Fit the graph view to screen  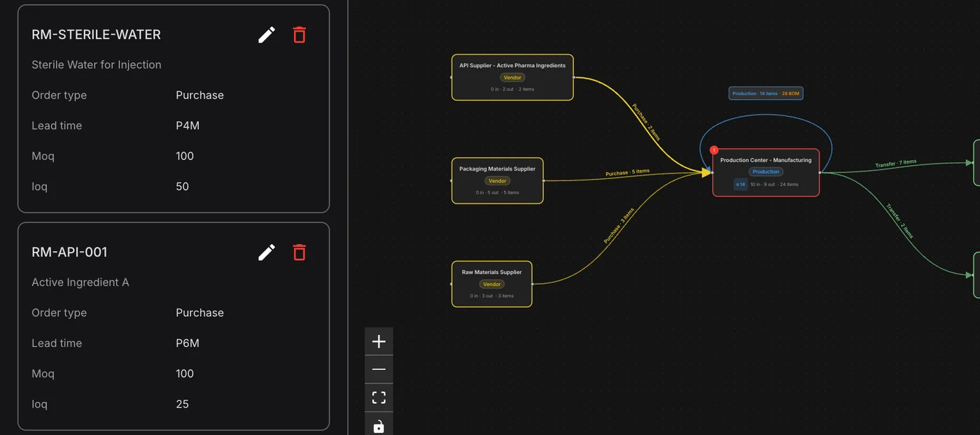(379, 398)
